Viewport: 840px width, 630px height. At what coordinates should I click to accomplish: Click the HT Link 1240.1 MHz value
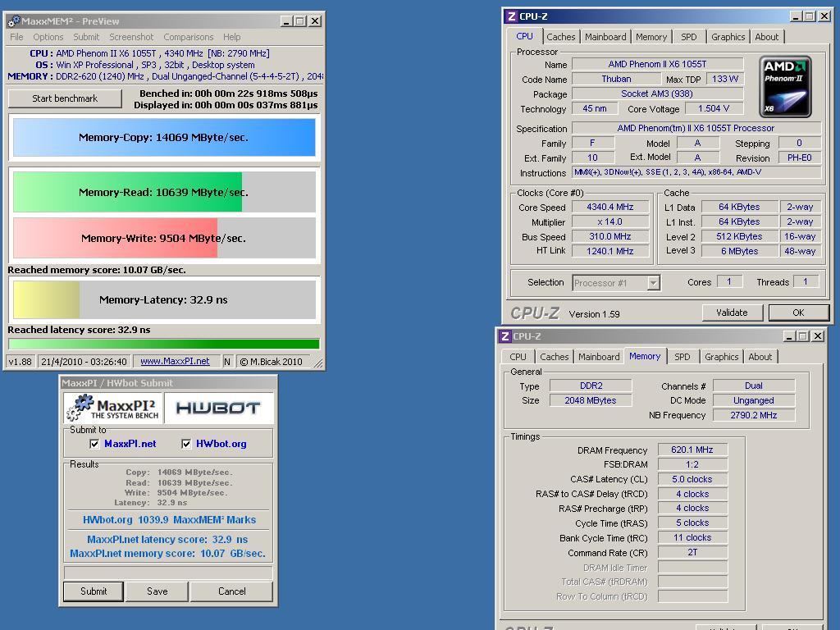(x=610, y=251)
